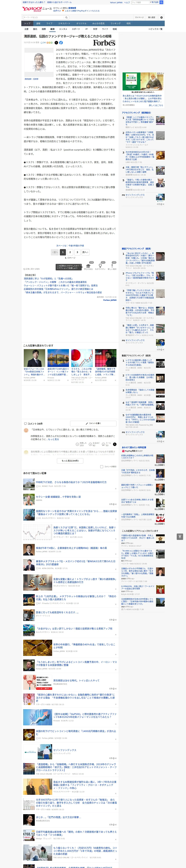186x868 pixels.
Task: Expand all comments with もっと見る(34件)
Action: tap(70, 461)
